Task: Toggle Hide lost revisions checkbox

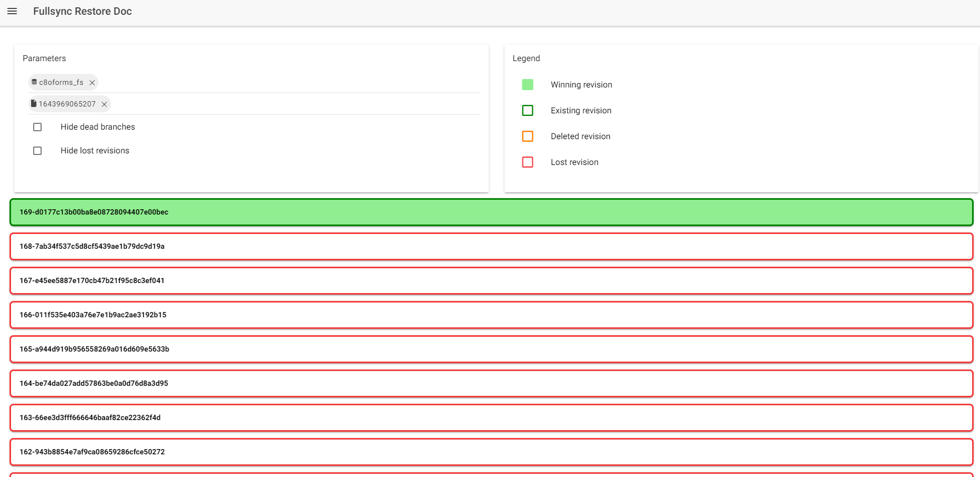Action: [37, 151]
